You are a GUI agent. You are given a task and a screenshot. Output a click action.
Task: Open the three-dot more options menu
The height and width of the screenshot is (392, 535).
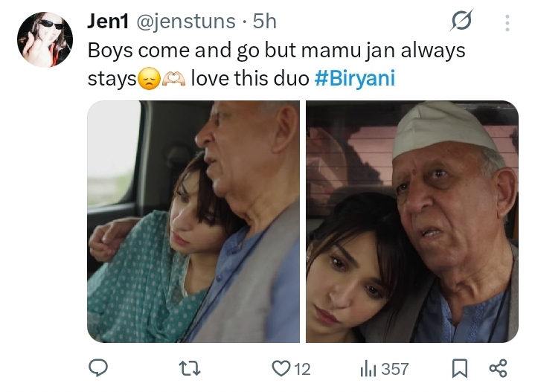507,23
